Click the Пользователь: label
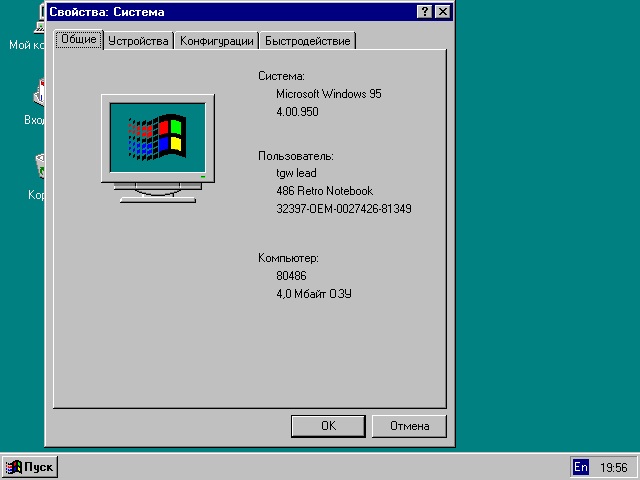 pos(296,156)
